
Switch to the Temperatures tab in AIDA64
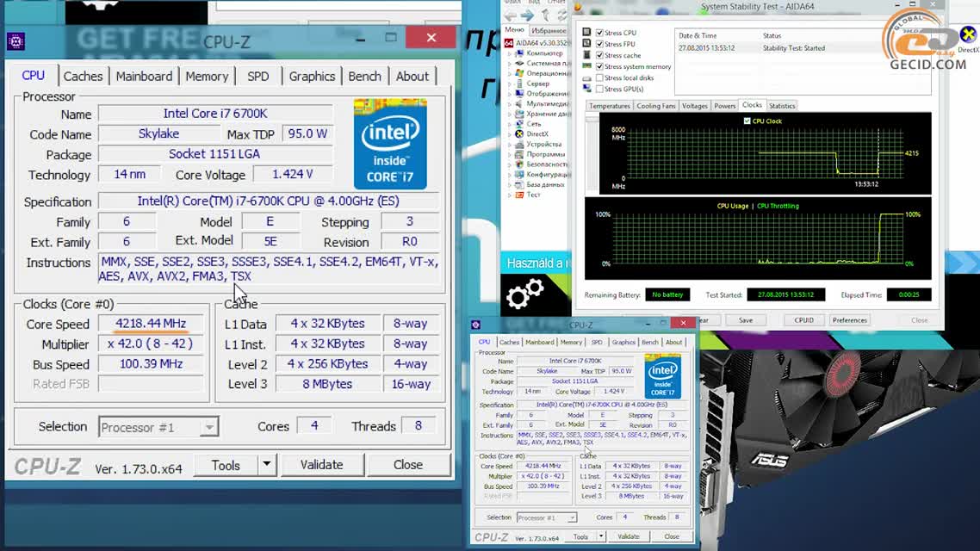(610, 106)
